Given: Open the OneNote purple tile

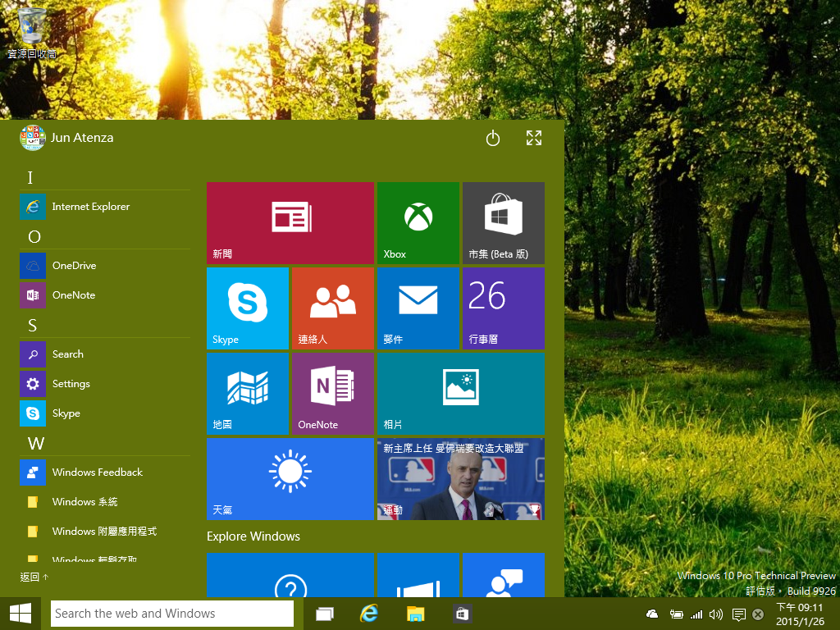Looking at the screenshot, I should point(333,393).
